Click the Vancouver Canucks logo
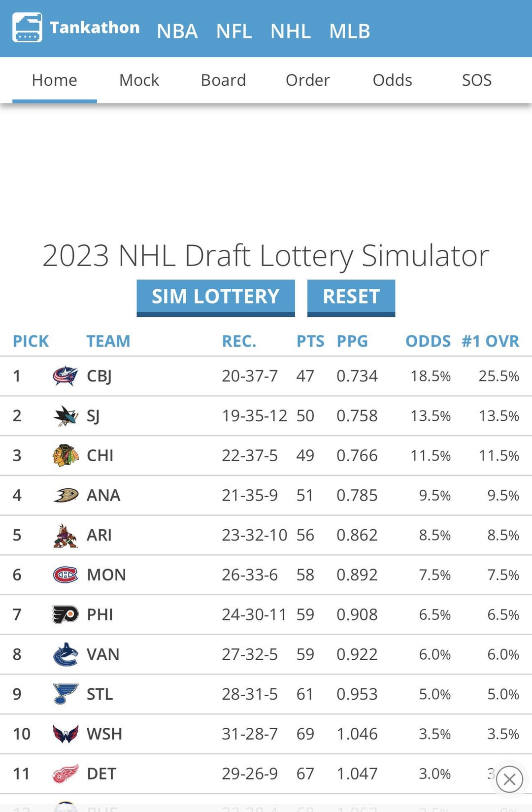The image size is (532, 812). click(x=66, y=654)
